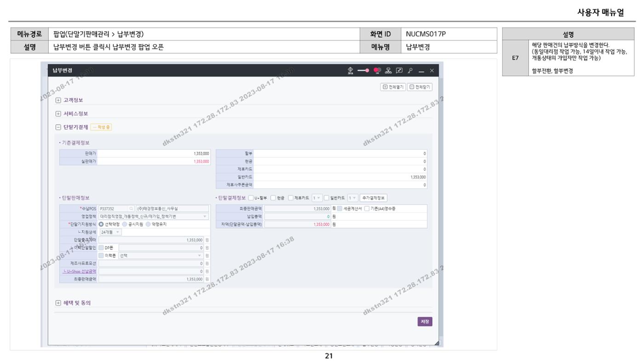
Task: Click the 전체닫기 button
Action: [420, 87]
